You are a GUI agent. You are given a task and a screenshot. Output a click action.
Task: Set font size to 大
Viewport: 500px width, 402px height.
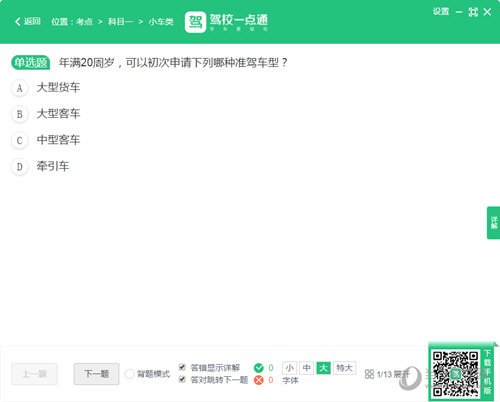click(323, 368)
